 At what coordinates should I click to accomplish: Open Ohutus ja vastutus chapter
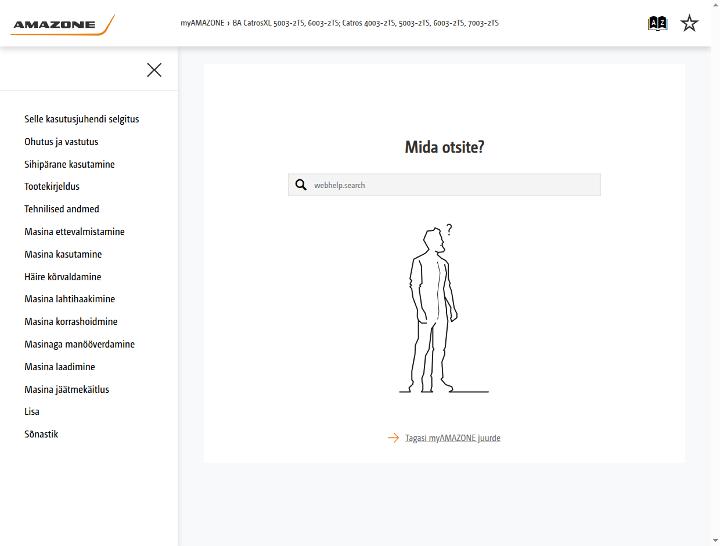(x=61, y=142)
